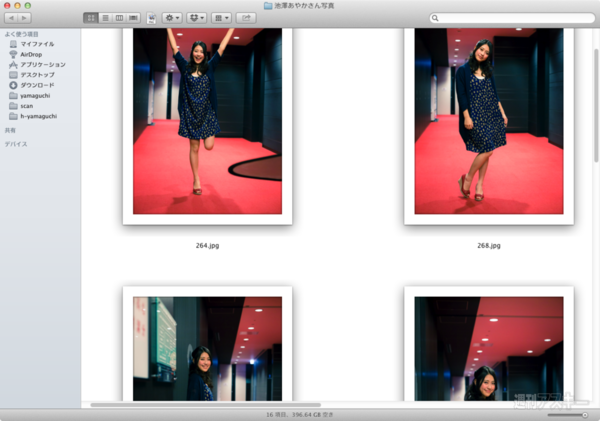Open ダウンロード in the sidebar
This screenshot has height=421, width=600.
(37, 85)
